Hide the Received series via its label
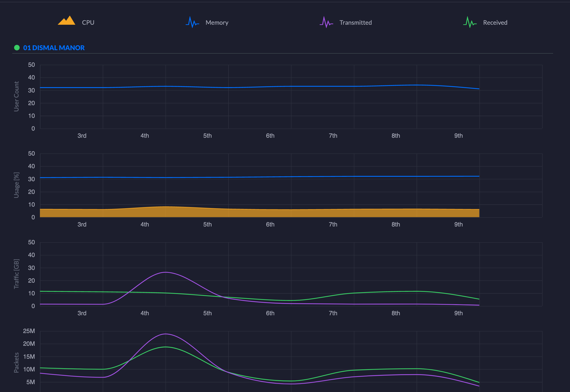Viewport: 570px width, 392px height. [x=495, y=23]
